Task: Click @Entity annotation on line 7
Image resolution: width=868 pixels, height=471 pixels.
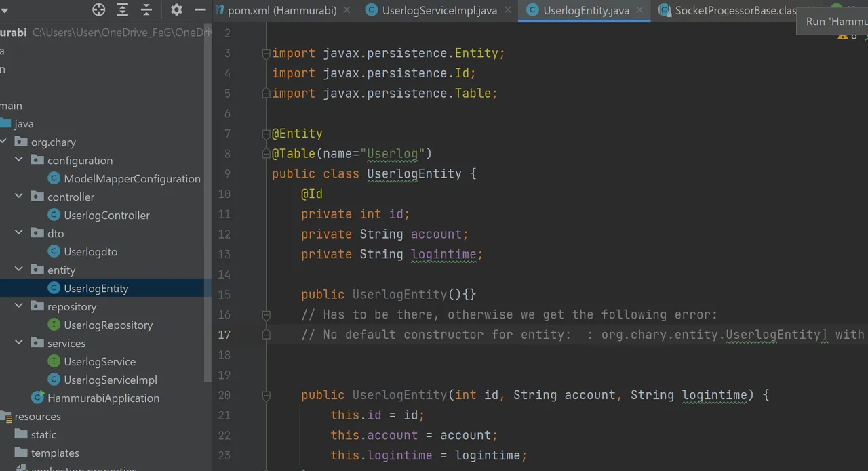Action: (297, 134)
